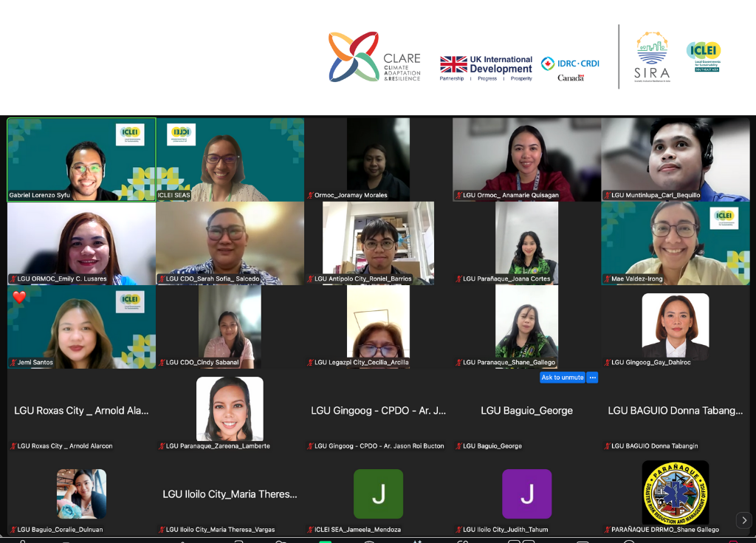The width and height of the screenshot is (756, 543).
Task: Click muted mic icon beside Ormoc_Joramay Morales
Action: (x=310, y=196)
